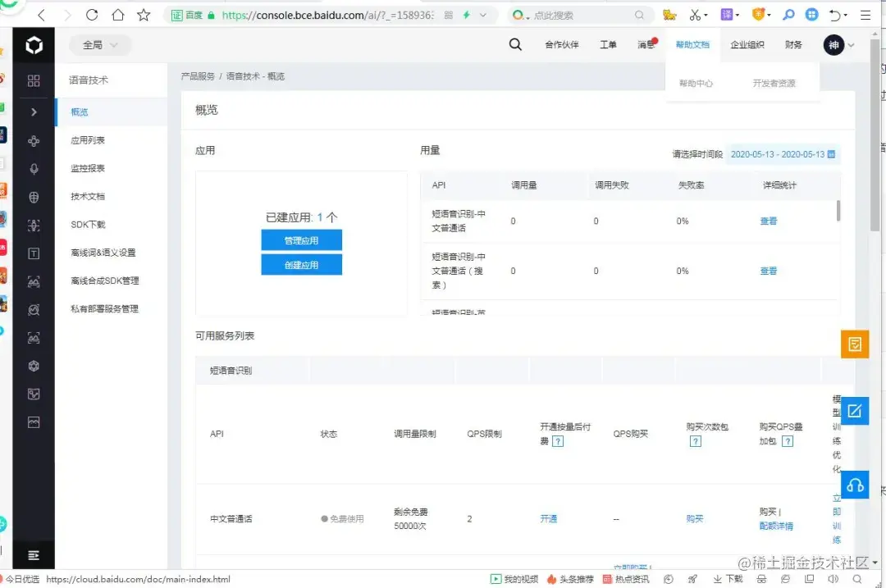Click the 创建应用 button
This screenshot has width=886, height=588.
[301, 265]
